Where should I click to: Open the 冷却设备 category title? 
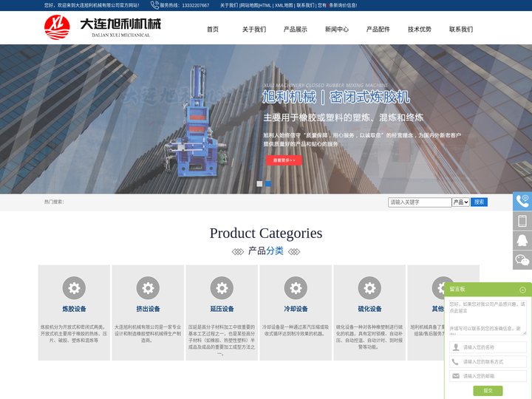click(x=296, y=309)
